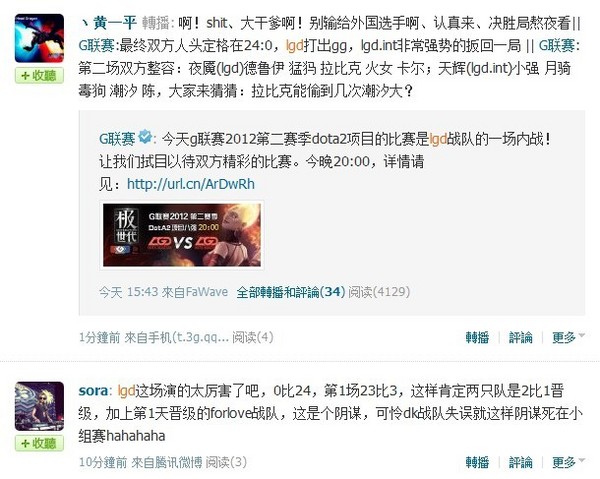Click the orange lgd tag in sora's post
600x479 pixels.
(x=126, y=391)
